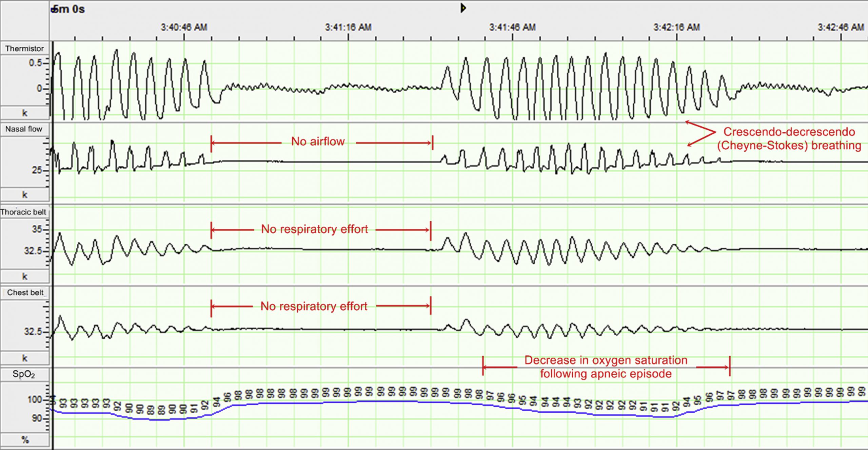Viewport: 868px width, 450px height.
Task: Select the Chest belt channel label
Action: click(25, 293)
